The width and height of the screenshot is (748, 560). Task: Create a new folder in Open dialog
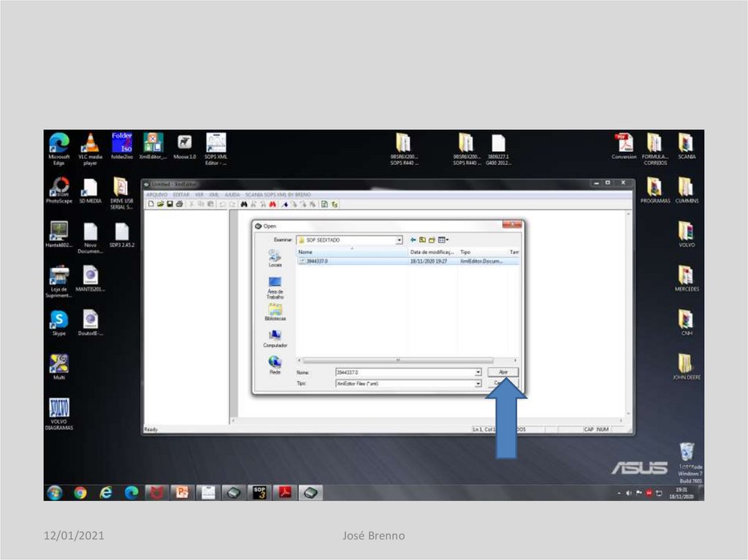point(432,239)
